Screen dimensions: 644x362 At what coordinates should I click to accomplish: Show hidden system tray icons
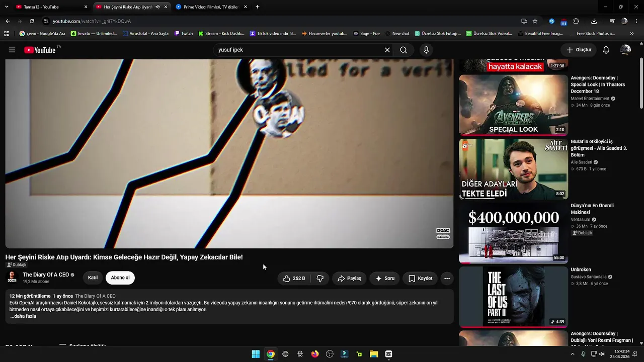point(572,354)
